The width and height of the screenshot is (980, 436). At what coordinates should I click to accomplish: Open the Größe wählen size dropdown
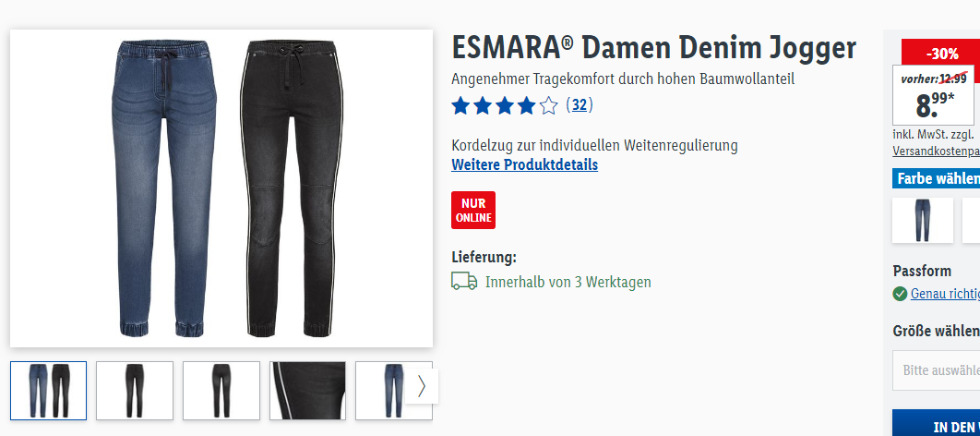click(937, 369)
